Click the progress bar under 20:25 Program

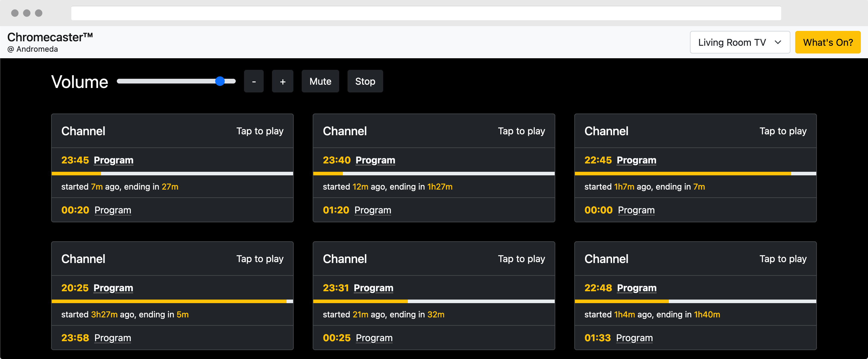pyautogui.click(x=172, y=301)
